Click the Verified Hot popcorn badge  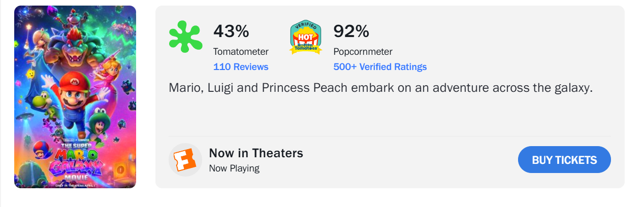[x=306, y=38]
